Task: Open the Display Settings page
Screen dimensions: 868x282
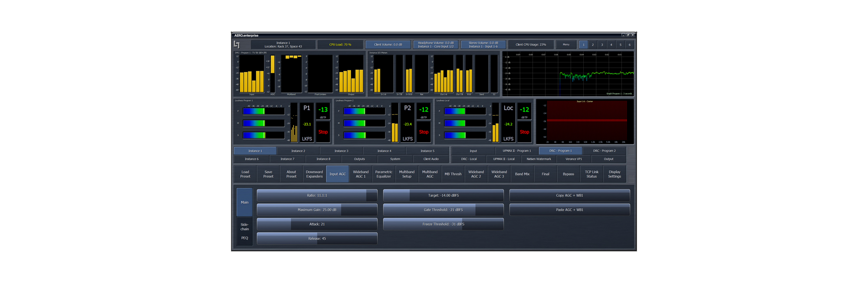Action: coord(614,174)
